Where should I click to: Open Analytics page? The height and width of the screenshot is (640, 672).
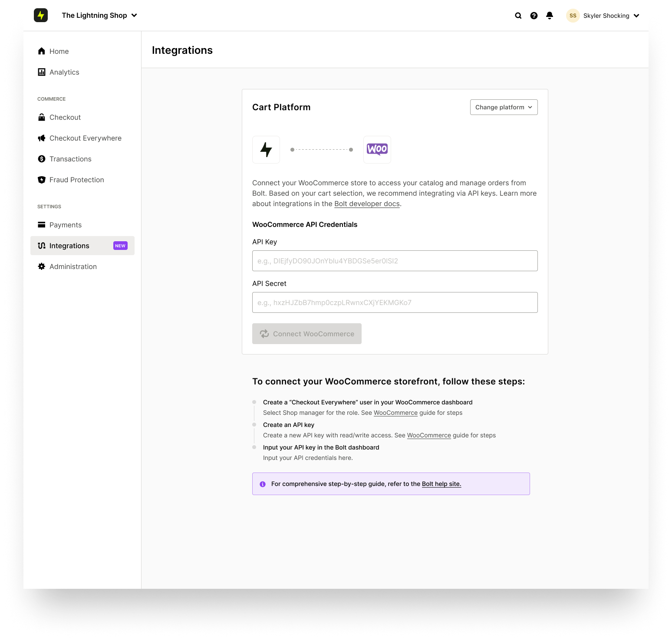(x=82, y=72)
